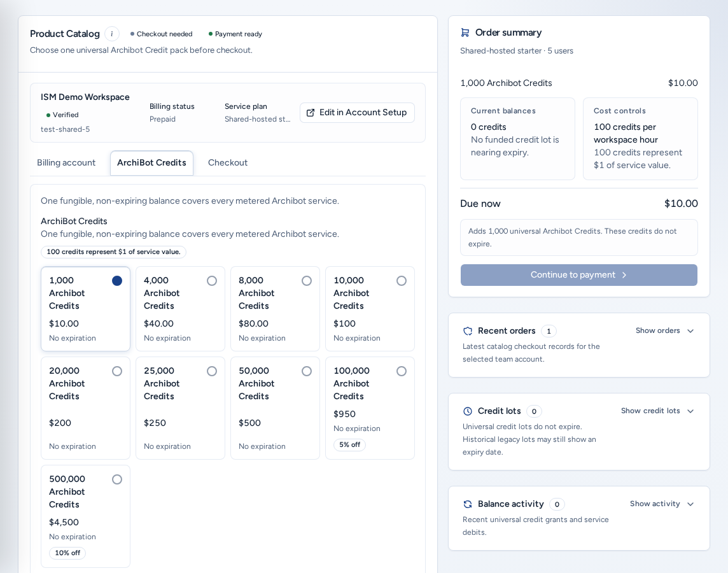Switch to the Checkout tab
Image resolution: width=728 pixels, height=573 pixels.
228,163
